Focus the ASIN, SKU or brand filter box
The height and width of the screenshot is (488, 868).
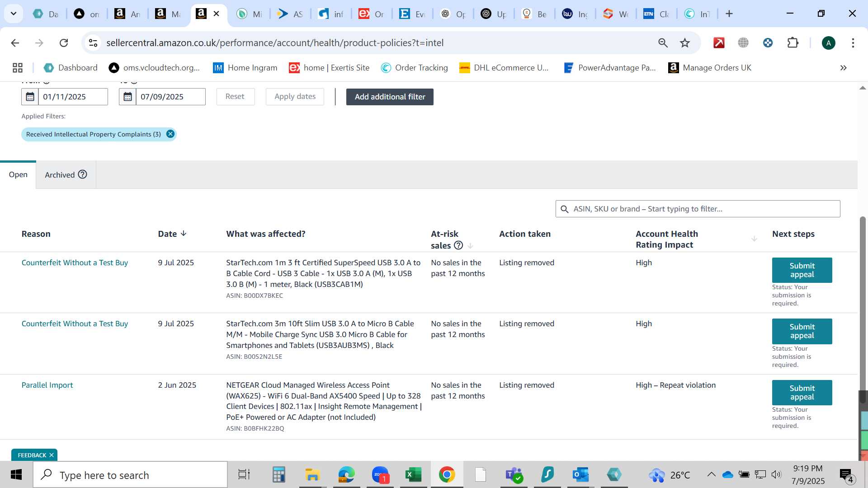tap(698, 209)
